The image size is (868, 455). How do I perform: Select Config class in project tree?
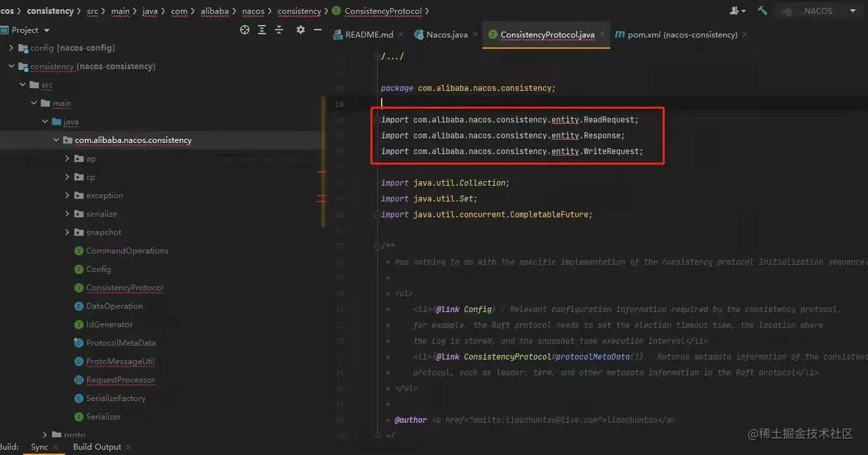[x=98, y=269]
